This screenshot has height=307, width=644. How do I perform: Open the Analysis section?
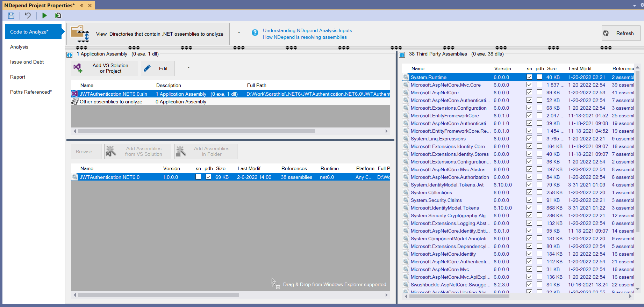[x=19, y=47]
